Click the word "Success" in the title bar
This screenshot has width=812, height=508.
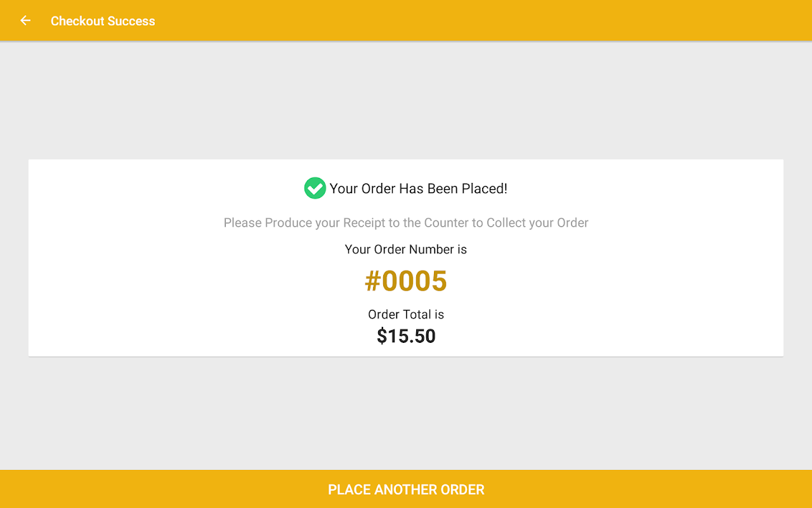click(131, 21)
